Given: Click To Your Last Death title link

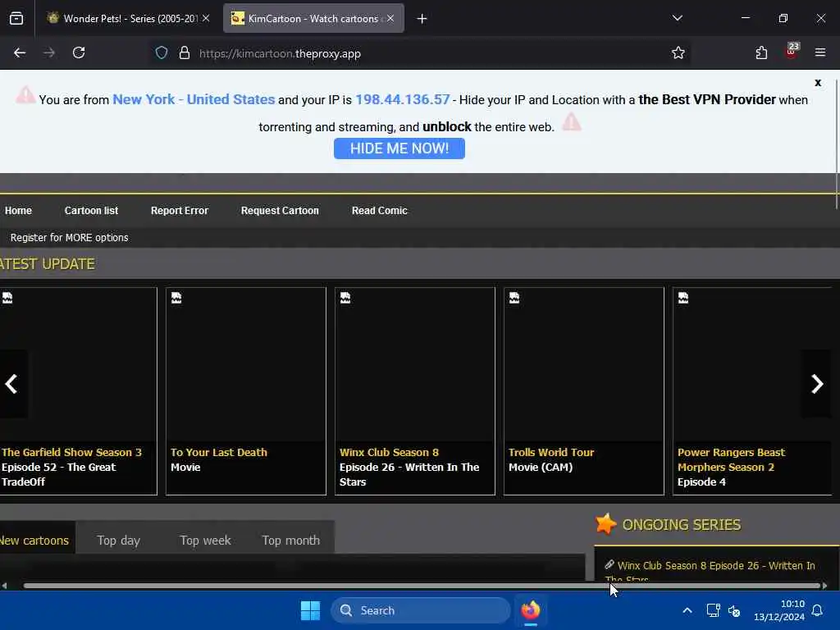Looking at the screenshot, I should pyautogui.click(x=218, y=452).
